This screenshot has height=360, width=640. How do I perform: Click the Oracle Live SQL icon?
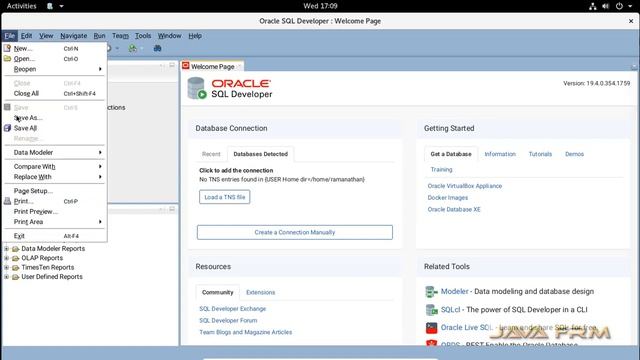431,327
